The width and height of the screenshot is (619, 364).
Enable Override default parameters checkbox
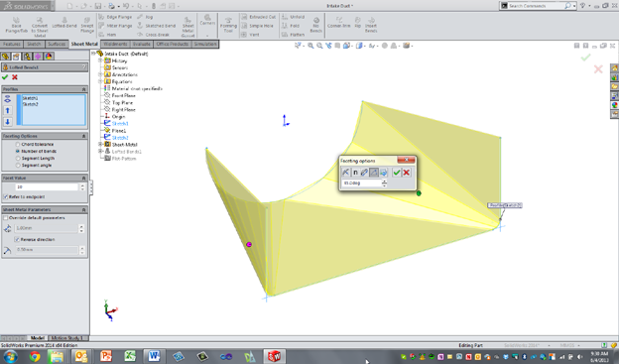click(x=6, y=217)
